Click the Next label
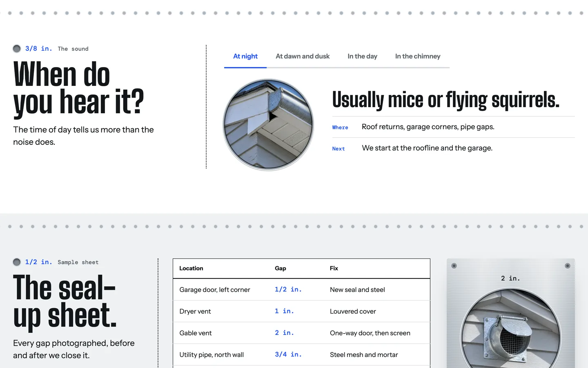The image size is (588, 368). pyautogui.click(x=339, y=149)
